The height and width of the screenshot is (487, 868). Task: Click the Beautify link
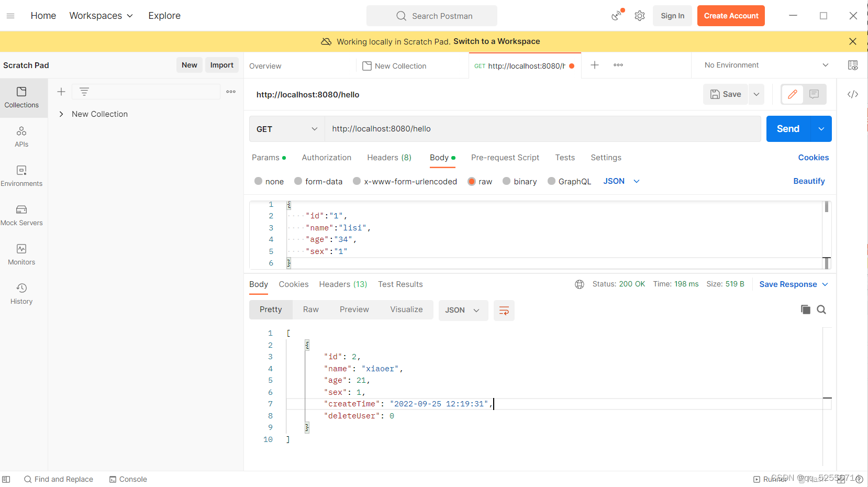pos(809,181)
